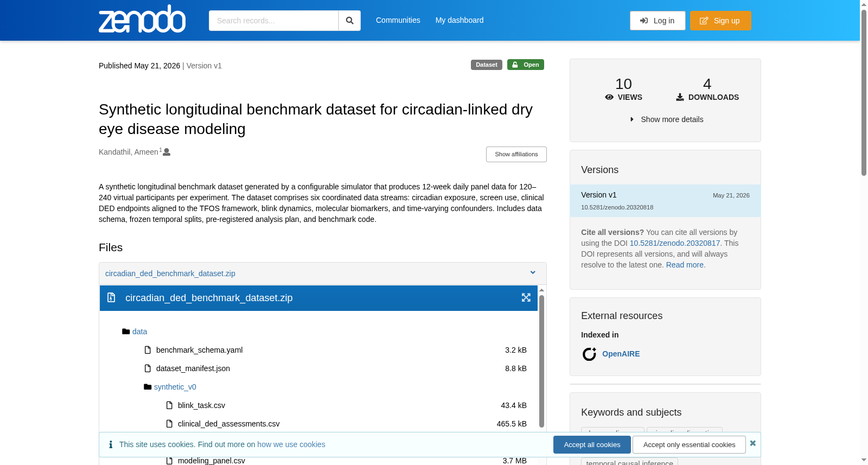Go to My dashboard

click(x=459, y=20)
